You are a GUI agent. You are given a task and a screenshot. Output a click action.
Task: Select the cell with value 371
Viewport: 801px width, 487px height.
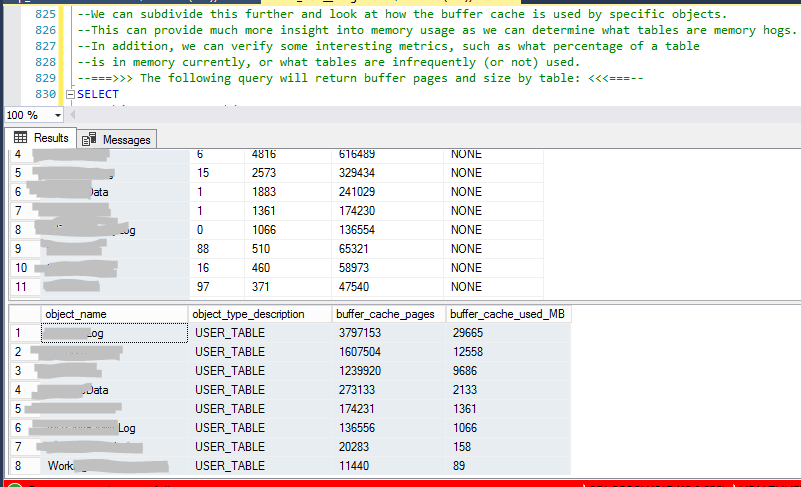[288, 287]
